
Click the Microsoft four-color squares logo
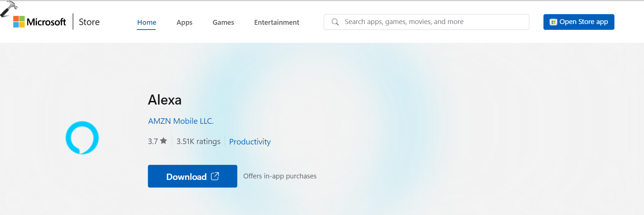19,22
